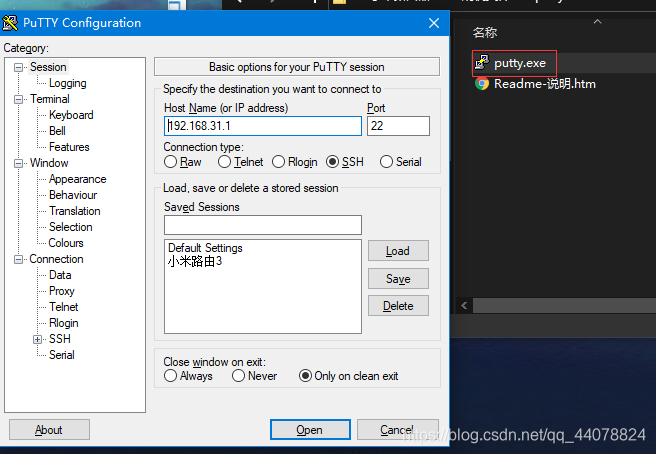Open the Translation settings category
Viewport: 656px width, 454px height.
(74, 211)
